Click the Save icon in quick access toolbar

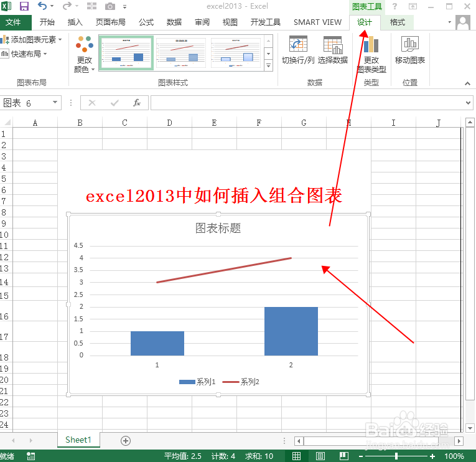24,6
